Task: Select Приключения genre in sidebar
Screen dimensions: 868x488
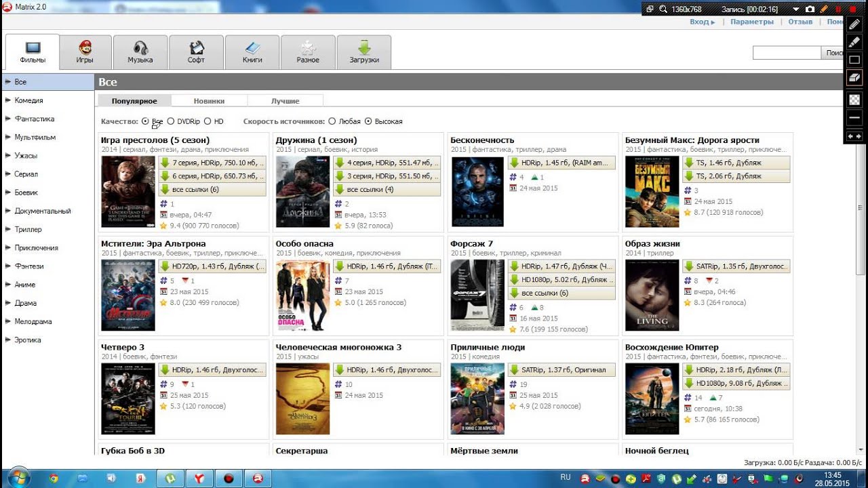Action: 47,247
